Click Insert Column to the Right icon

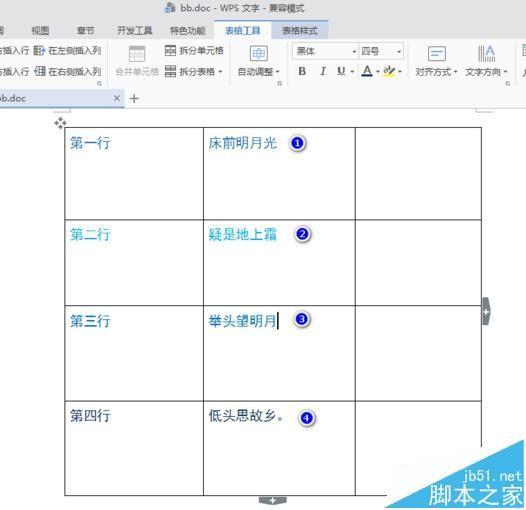39,71
